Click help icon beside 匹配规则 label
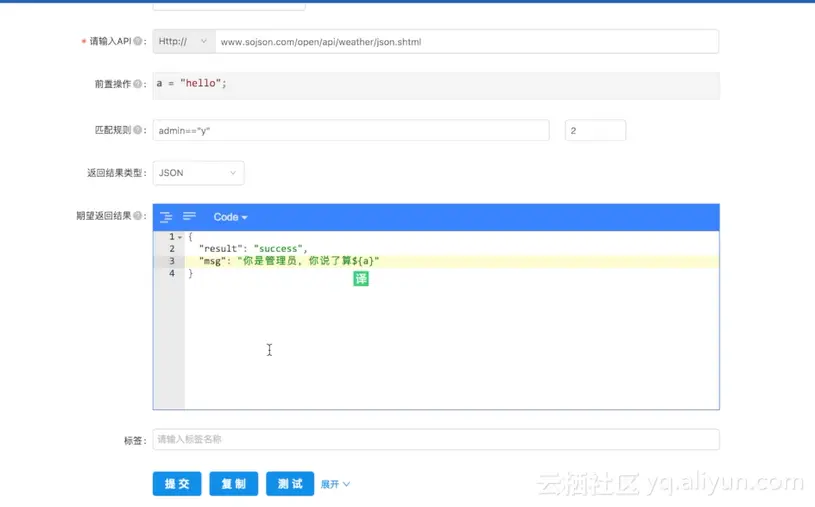 (x=138, y=130)
